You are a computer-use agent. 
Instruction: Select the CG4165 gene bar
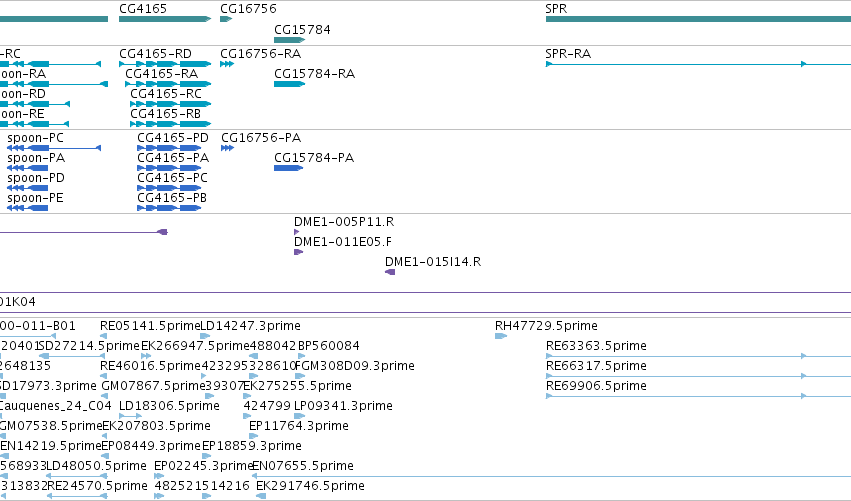(165, 19)
